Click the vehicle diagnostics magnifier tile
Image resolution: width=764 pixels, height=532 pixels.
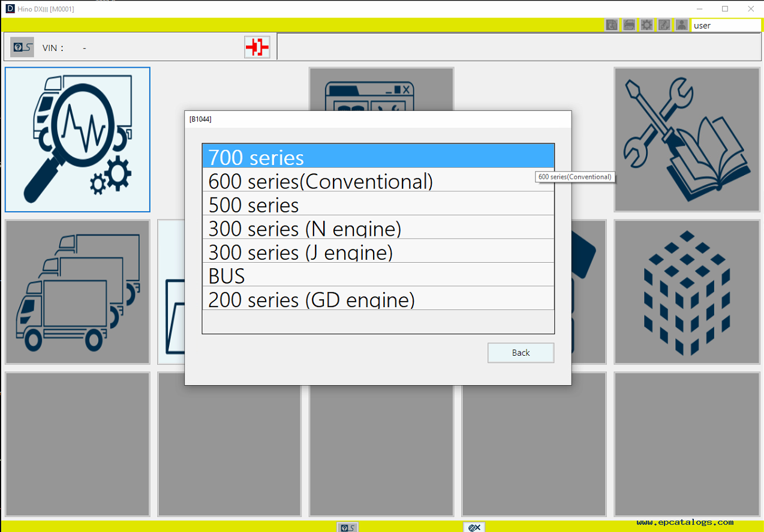tap(77, 140)
